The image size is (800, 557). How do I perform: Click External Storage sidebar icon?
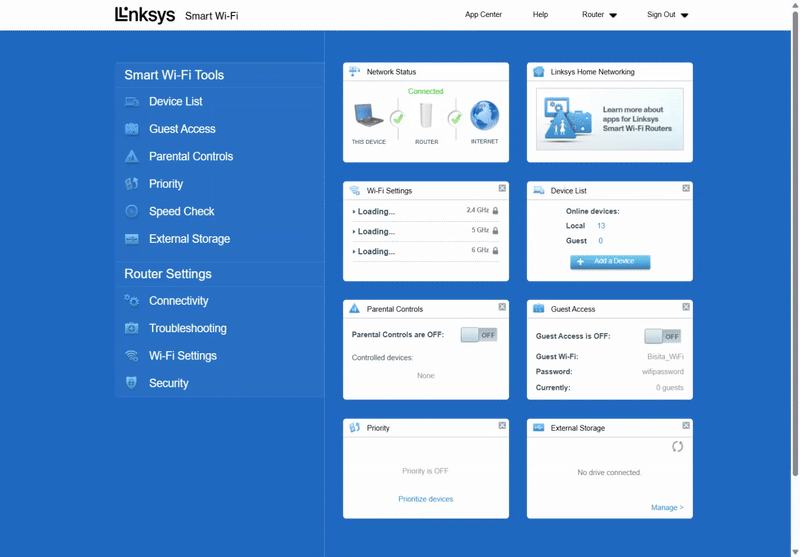132,239
